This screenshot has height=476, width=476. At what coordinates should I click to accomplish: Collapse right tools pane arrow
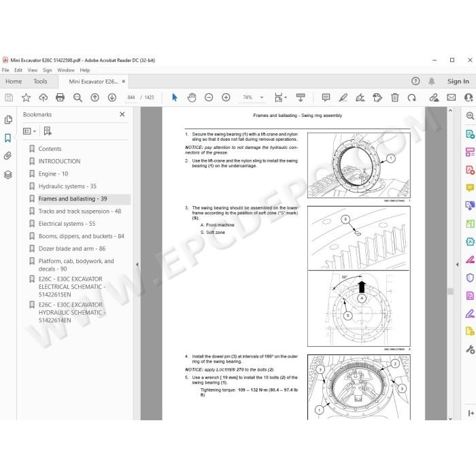[x=457, y=265]
